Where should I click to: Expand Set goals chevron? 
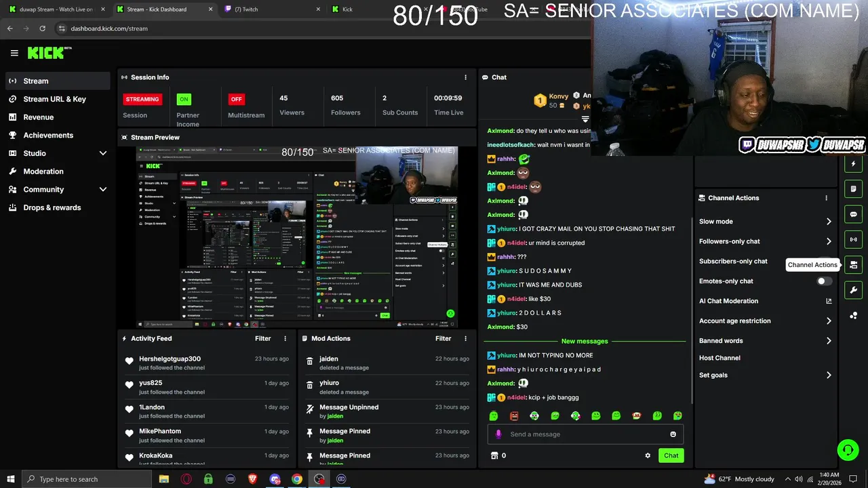coord(828,375)
